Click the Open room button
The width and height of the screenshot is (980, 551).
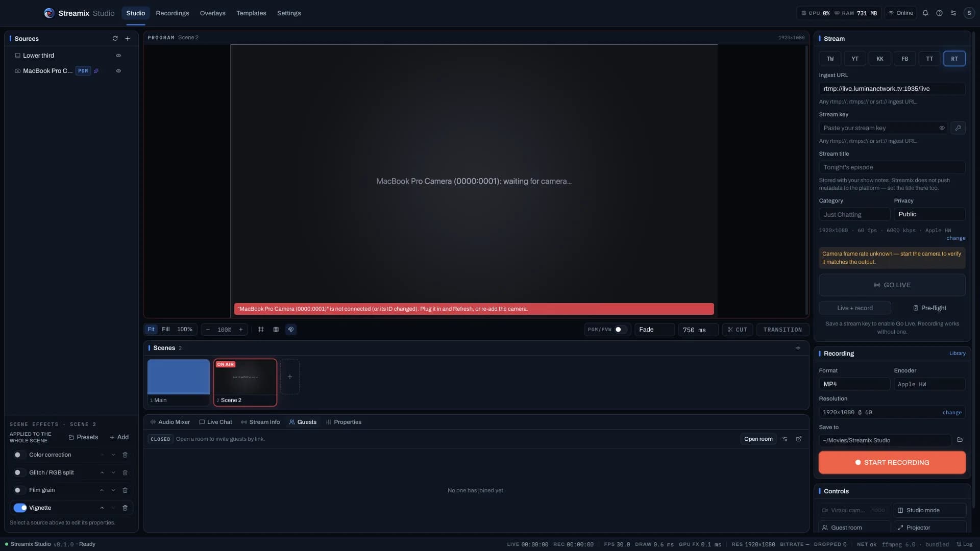(758, 439)
